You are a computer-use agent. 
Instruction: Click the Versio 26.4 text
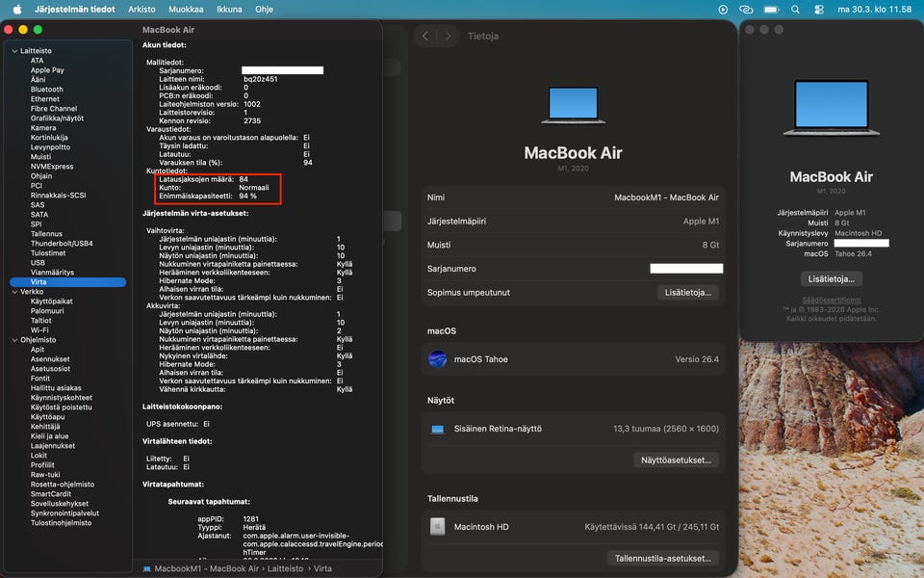tap(697, 358)
